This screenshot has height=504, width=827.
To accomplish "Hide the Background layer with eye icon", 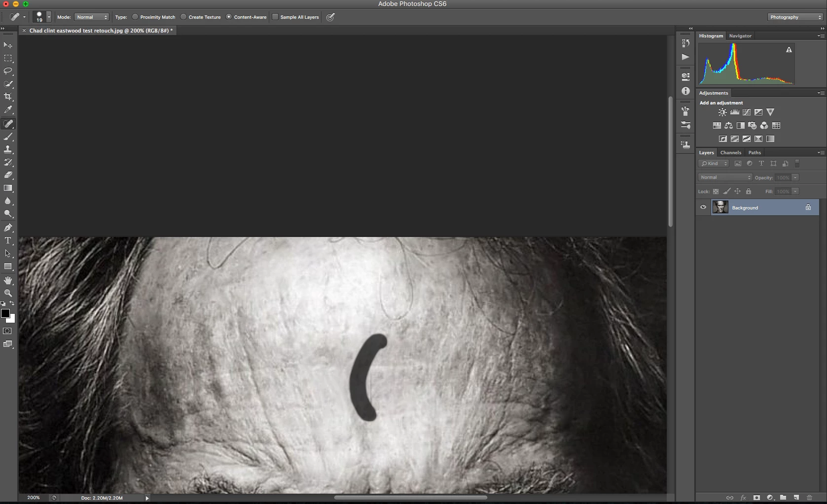I will pyautogui.click(x=703, y=207).
